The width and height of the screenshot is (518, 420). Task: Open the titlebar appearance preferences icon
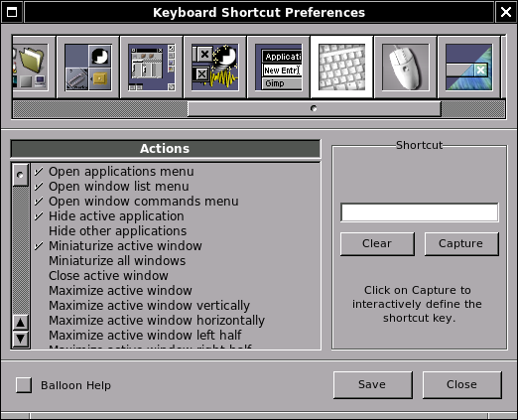(469, 68)
